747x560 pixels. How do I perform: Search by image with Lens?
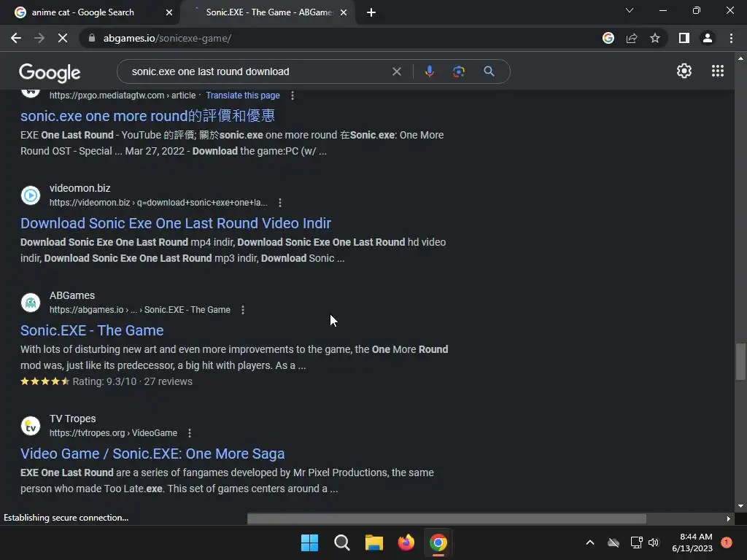click(459, 71)
